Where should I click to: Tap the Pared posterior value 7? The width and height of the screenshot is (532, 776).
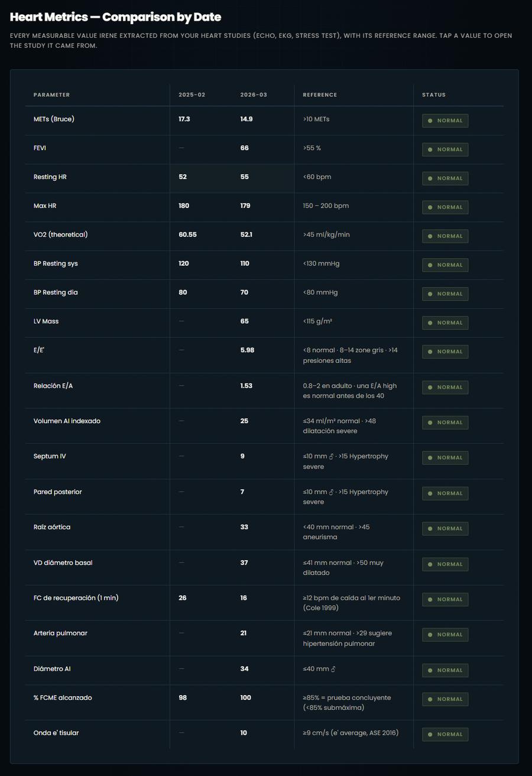(242, 492)
